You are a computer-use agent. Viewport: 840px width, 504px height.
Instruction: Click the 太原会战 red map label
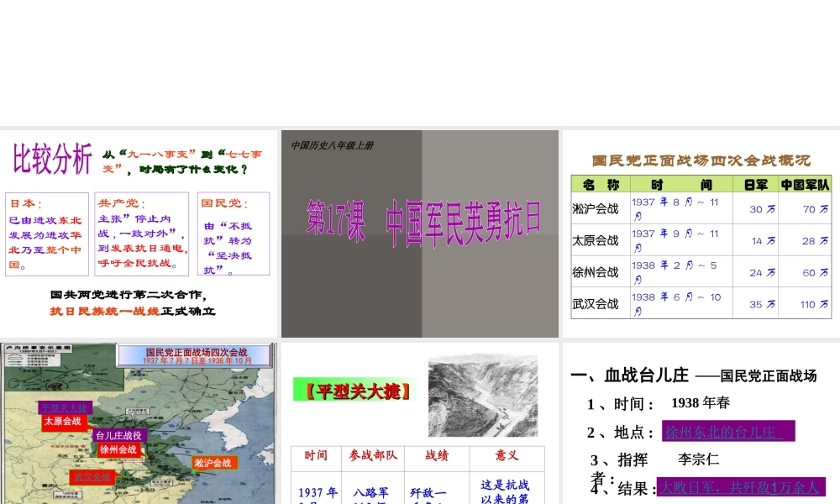[x=63, y=422]
